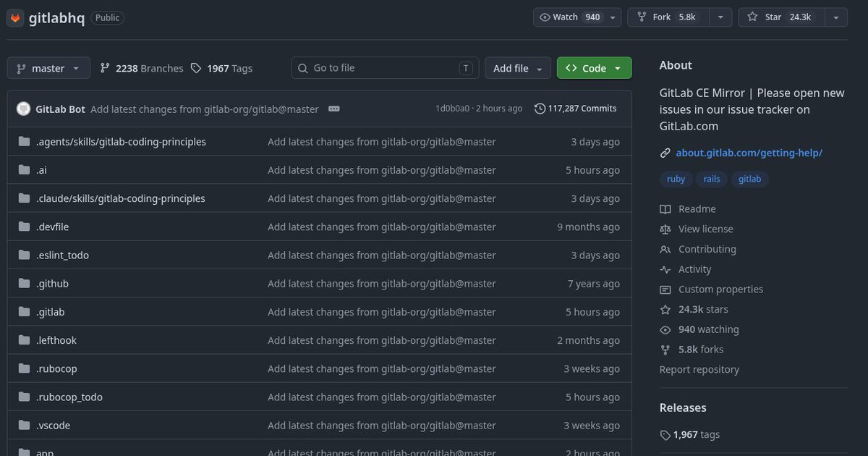This screenshot has height=456, width=868.
Task: View the 940 watching link
Action: (x=708, y=329)
